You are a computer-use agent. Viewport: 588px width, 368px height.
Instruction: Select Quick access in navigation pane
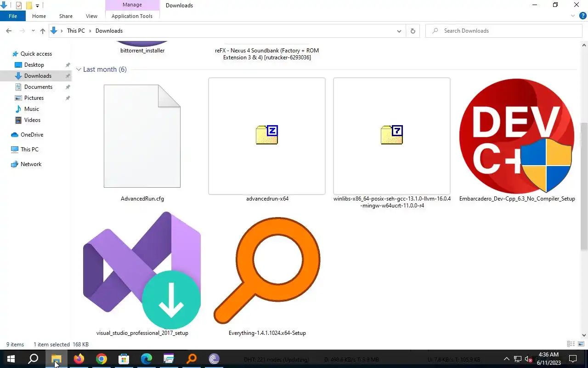36,54
